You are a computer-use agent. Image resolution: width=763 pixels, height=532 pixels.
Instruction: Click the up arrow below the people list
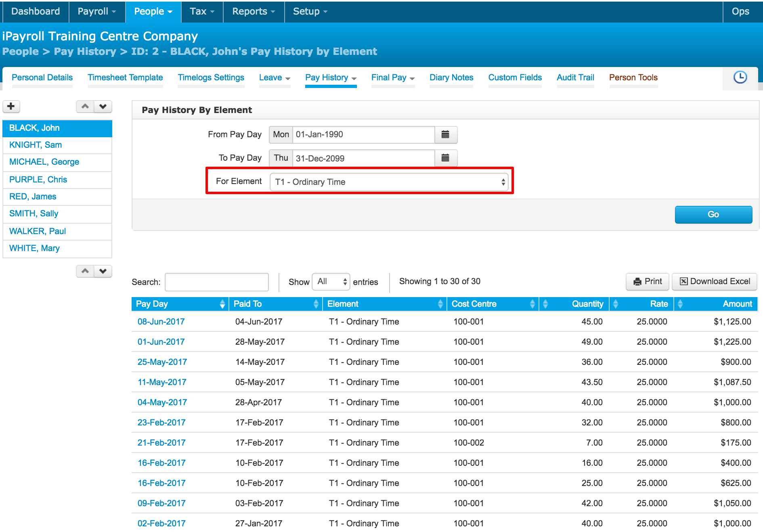coord(85,271)
